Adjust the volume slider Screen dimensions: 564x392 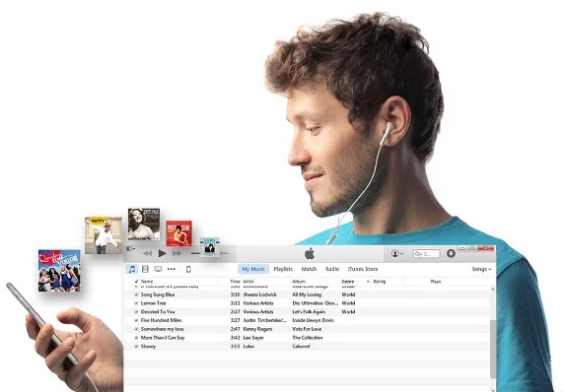point(209,253)
